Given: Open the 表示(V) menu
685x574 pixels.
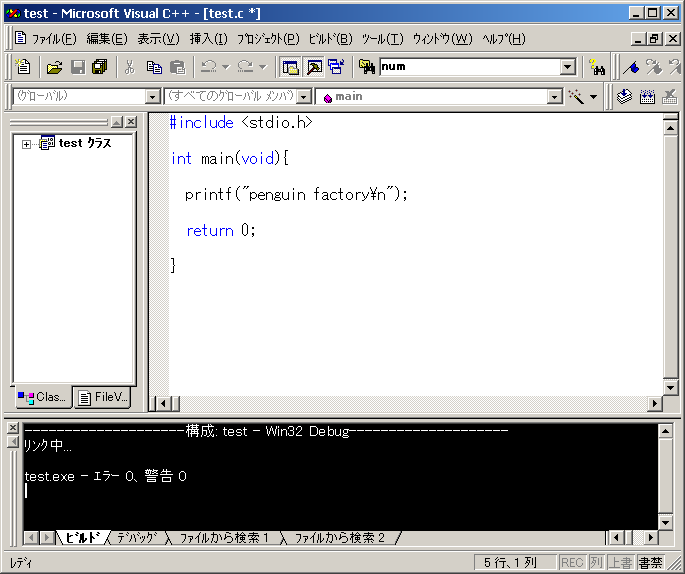Looking at the screenshot, I should point(159,39).
